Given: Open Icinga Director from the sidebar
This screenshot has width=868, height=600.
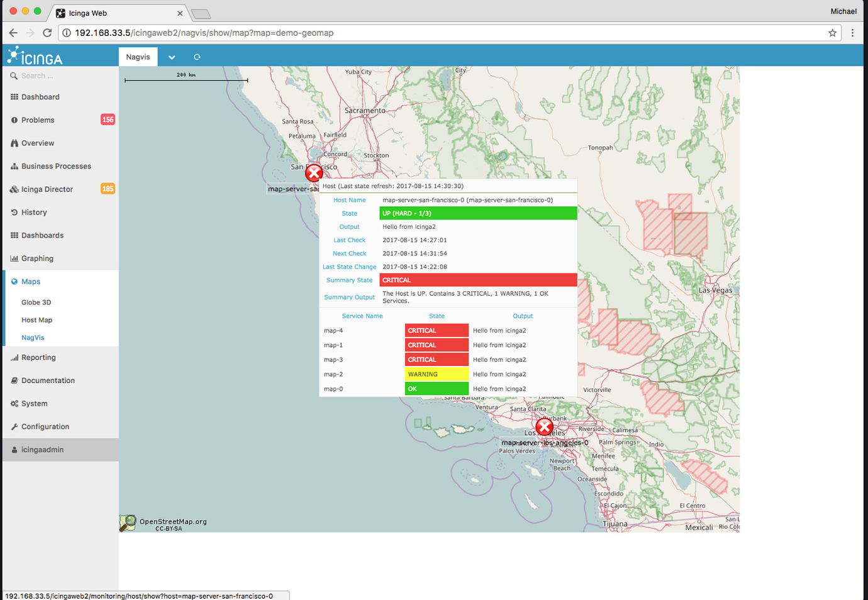Looking at the screenshot, I should (14, 189).
